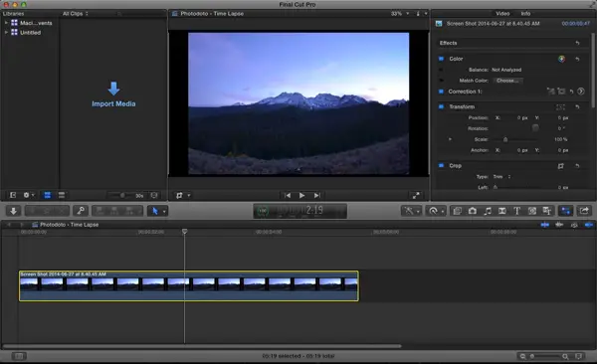Viewport: 597px width, 364px height.
Task: Jump to previous edit point
Action: [x=288, y=195]
